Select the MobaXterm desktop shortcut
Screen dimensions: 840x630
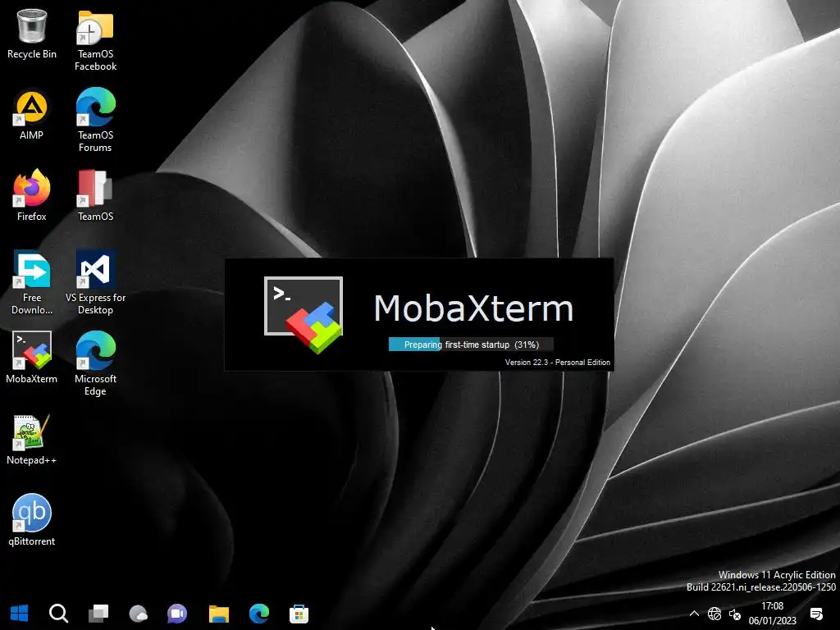(32, 358)
